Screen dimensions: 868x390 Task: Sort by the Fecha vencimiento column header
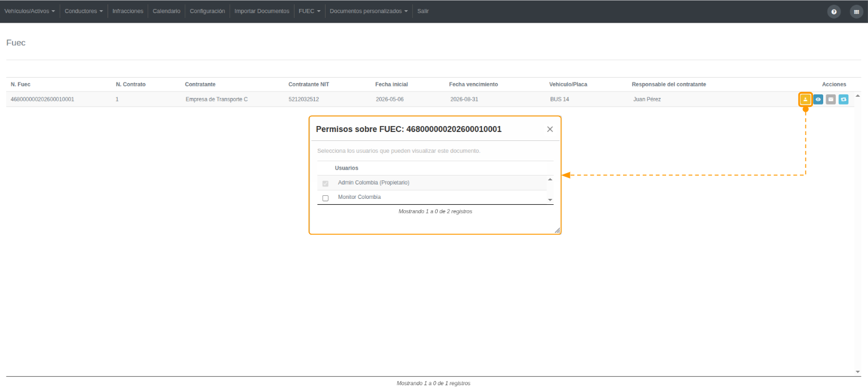(474, 84)
